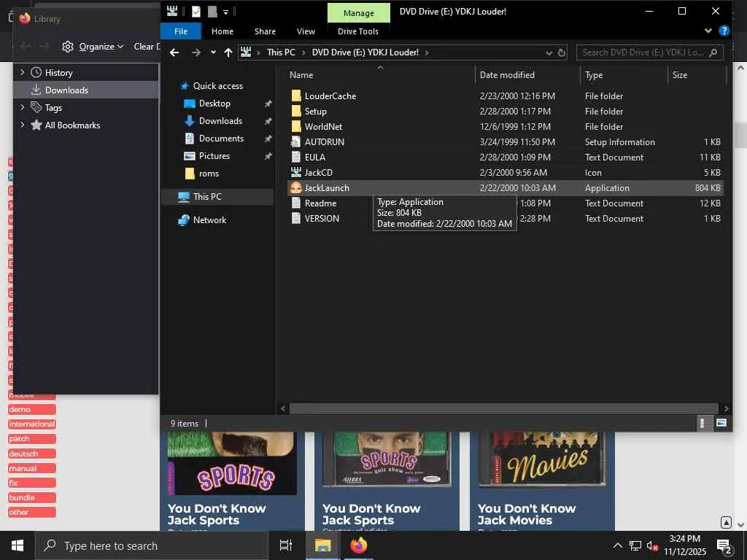Select the JackCD icon file
This screenshot has height=560, width=747.
[318, 172]
